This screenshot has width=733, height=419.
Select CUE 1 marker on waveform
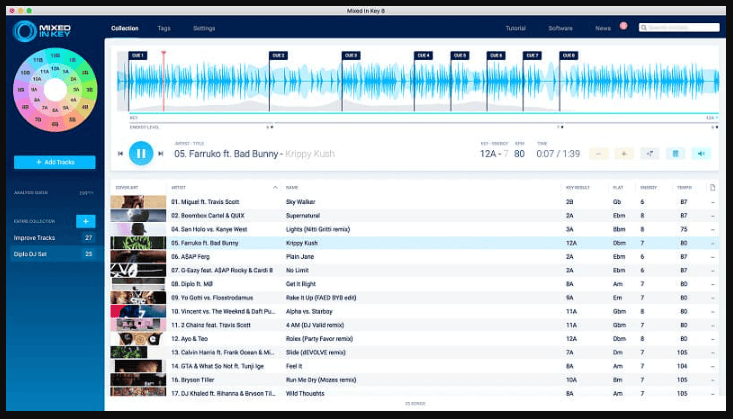137,56
